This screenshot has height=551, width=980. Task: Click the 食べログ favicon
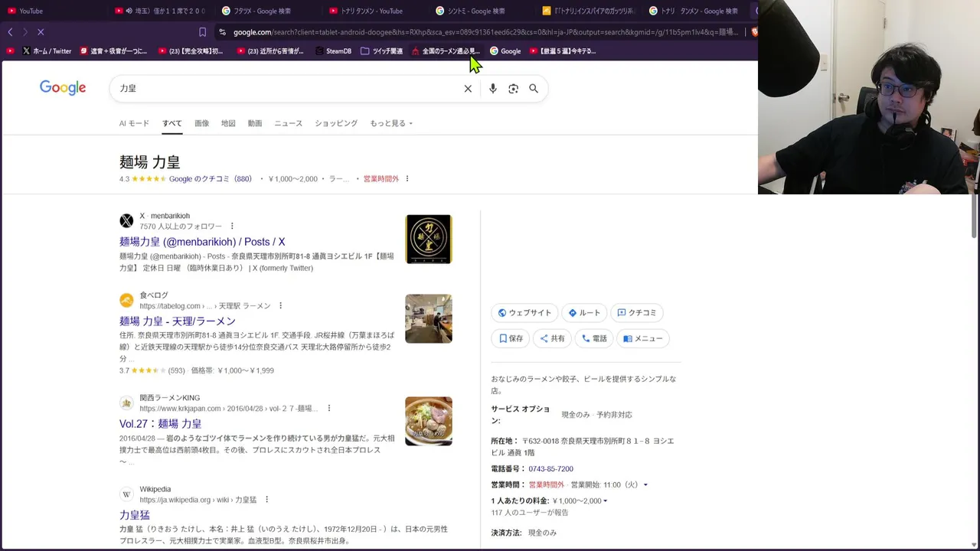[126, 300]
